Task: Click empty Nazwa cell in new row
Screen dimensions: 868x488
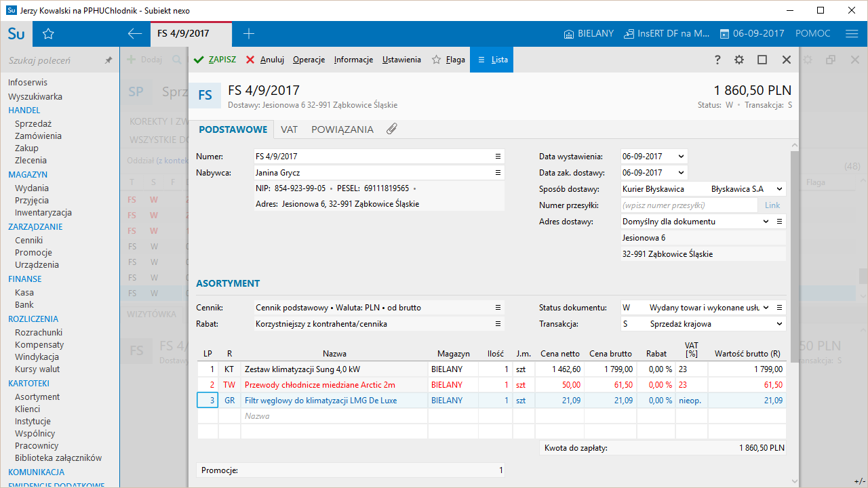Action: 334,416
